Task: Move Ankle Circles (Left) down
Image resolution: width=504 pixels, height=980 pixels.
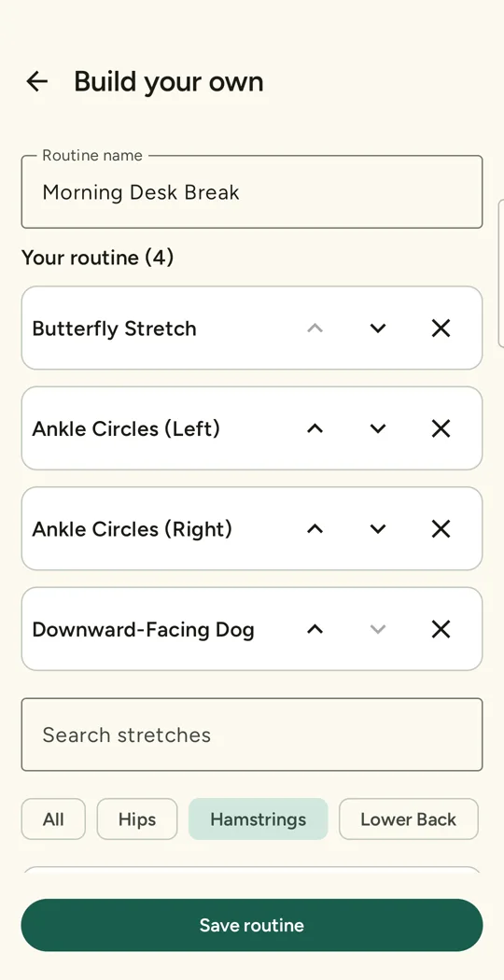Action: 378,428
